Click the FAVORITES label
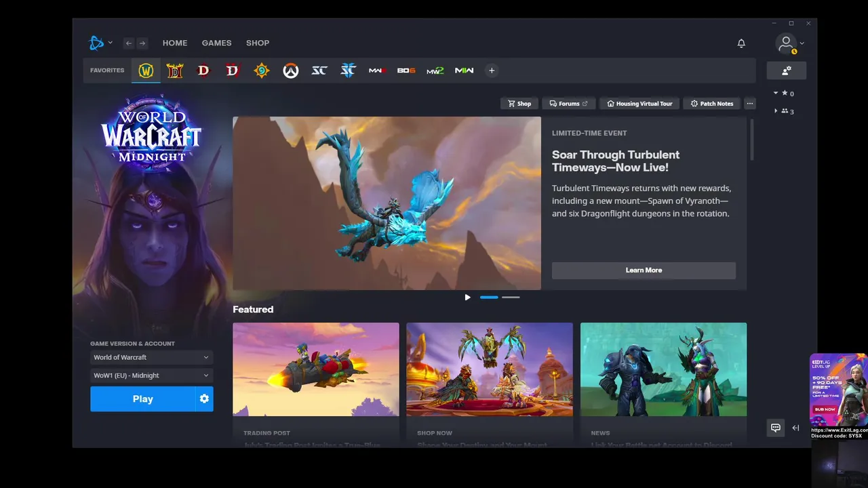 (107, 70)
